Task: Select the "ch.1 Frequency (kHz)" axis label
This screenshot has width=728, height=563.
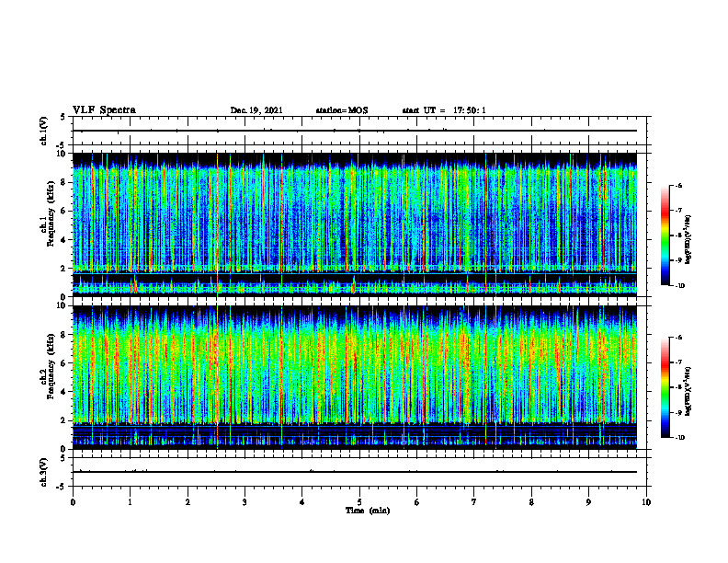Action: coord(48,213)
